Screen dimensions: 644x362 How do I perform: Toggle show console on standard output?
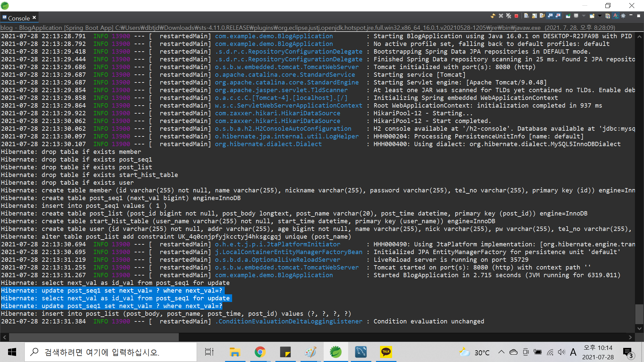click(550, 16)
